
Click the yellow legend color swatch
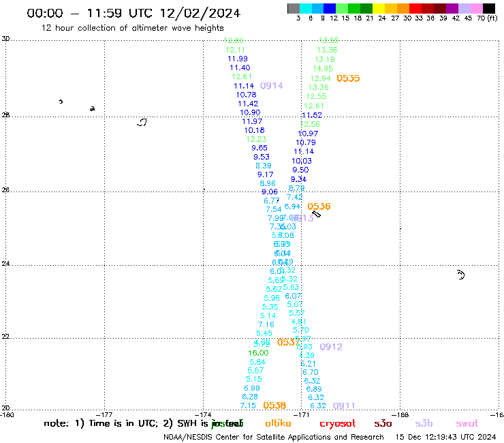pos(379,8)
